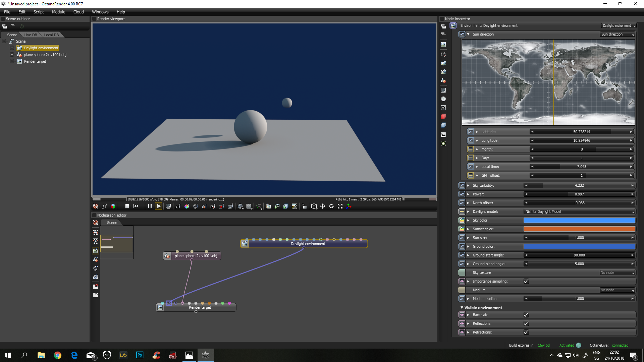The image size is (644, 362).
Task: Click the Sunset color swatch
Action: [x=579, y=229]
